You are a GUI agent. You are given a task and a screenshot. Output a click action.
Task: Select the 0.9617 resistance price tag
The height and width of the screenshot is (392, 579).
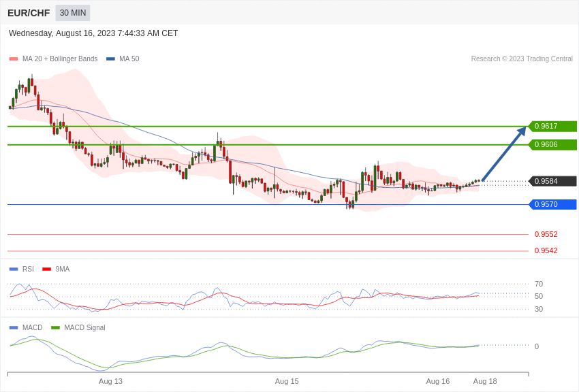coord(553,126)
